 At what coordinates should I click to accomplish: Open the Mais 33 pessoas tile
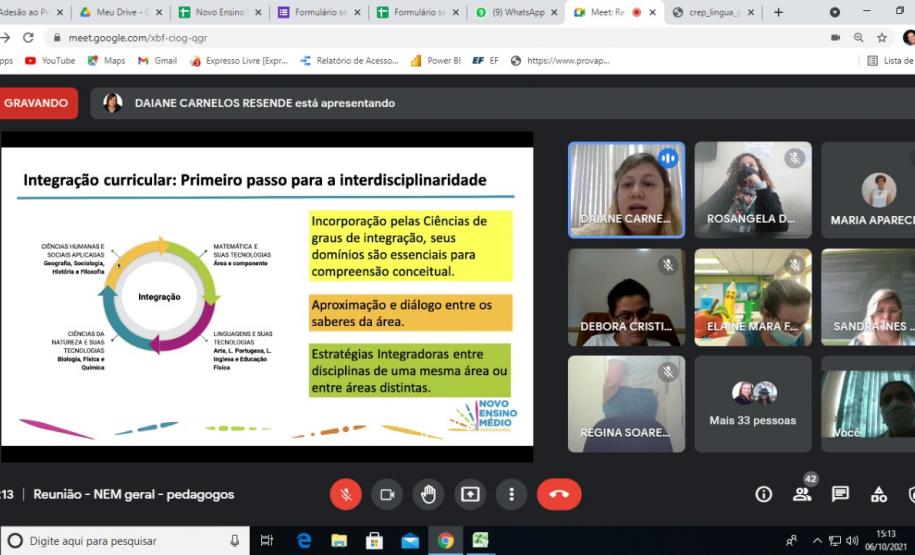pyautogui.click(x=753, y=404)
